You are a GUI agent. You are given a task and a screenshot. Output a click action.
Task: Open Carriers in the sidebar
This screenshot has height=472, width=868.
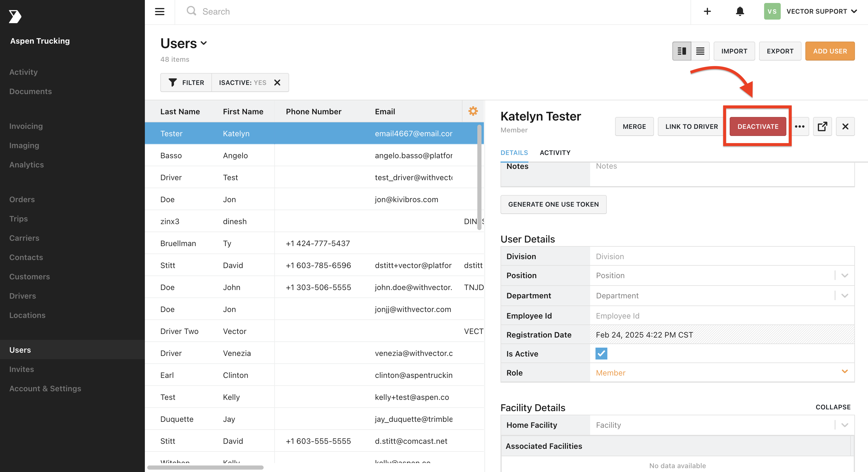24,238
